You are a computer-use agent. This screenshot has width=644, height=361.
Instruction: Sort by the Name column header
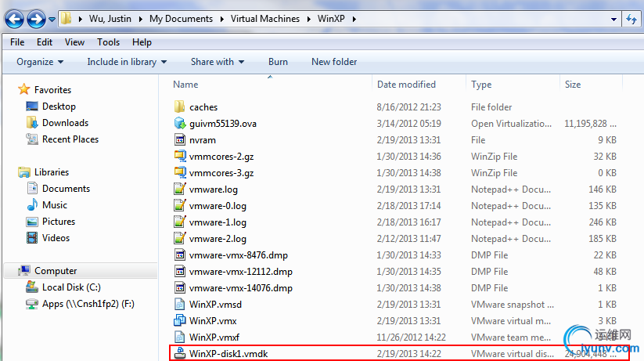[x=185, y=85]
